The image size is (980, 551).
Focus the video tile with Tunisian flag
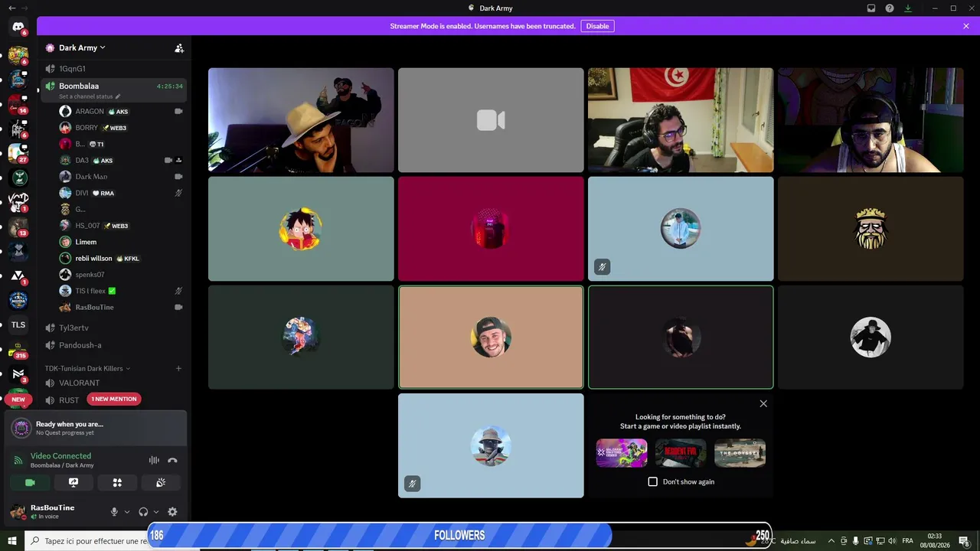point(681,120)
